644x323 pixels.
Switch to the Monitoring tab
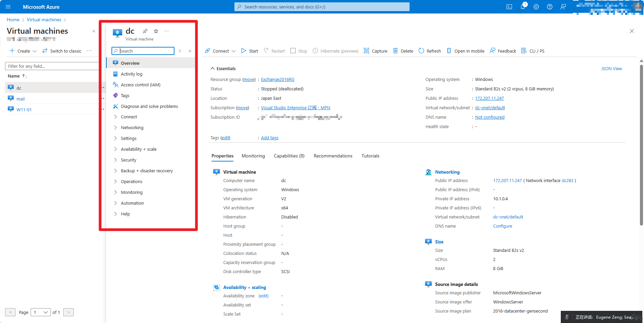click(x=253, y=156)
